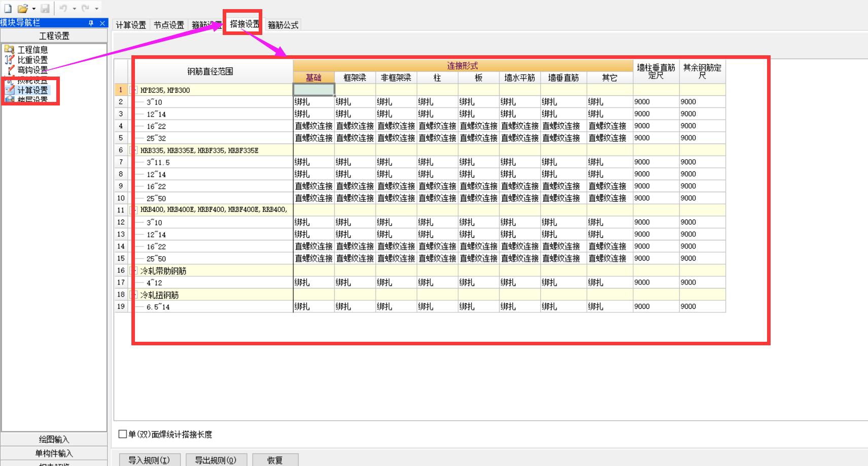Viewport: 868px width, 466px height.
Task: Switch to the 计算设置 tab
Action: point(131,25)
